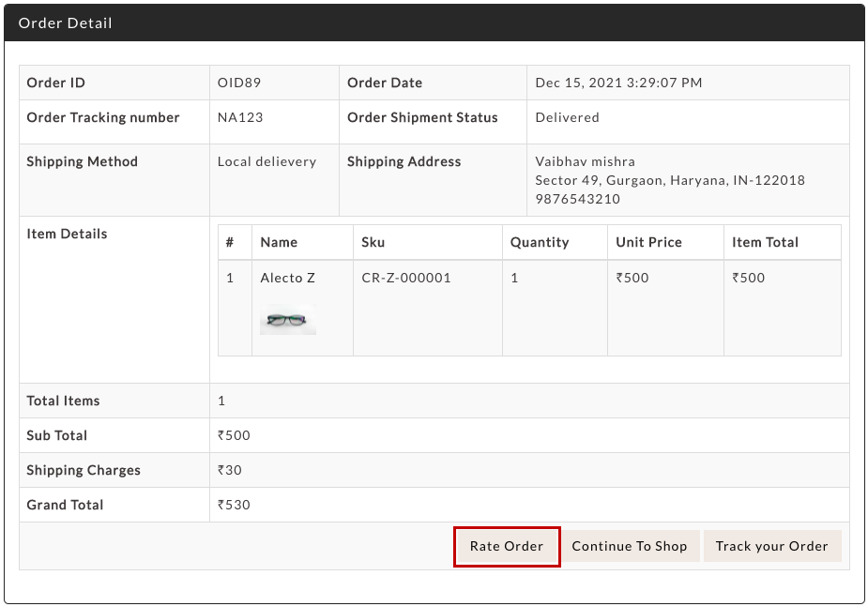Screen dimensions: 868x606
Task: Click the tracking number NA123
Action: coord(240,117)
